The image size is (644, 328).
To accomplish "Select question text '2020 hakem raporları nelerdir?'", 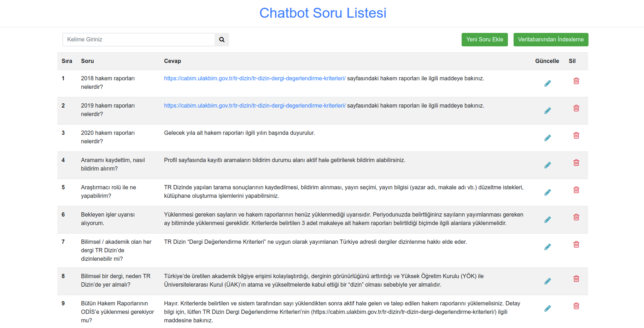I will point(108,137).
